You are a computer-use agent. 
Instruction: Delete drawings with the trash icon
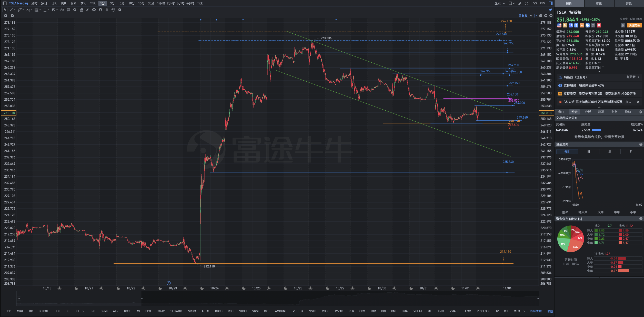(107, 10)
